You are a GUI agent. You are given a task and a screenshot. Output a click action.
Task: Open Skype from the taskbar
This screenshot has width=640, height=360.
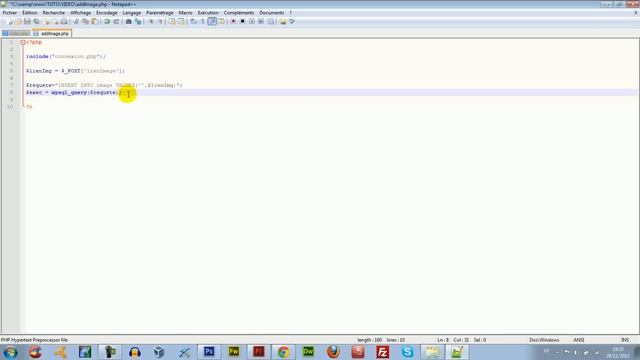click(407, 352)
